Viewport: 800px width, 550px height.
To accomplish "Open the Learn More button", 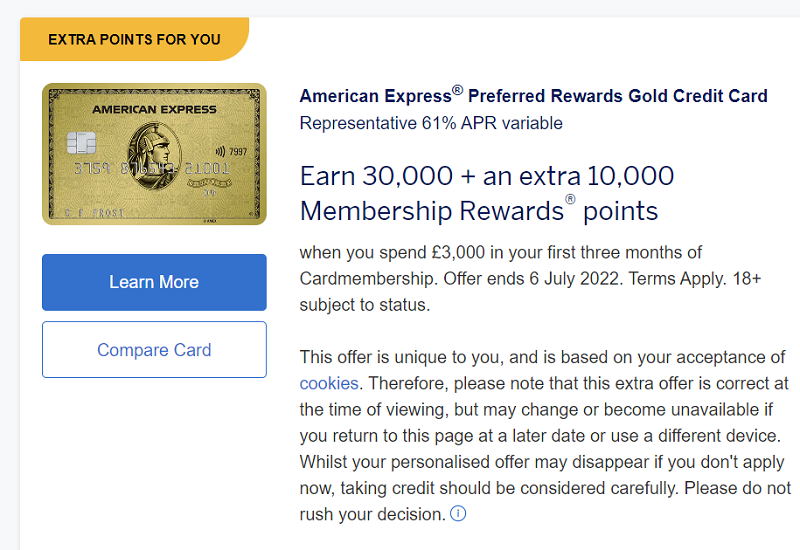I will [x=154, y=282].
